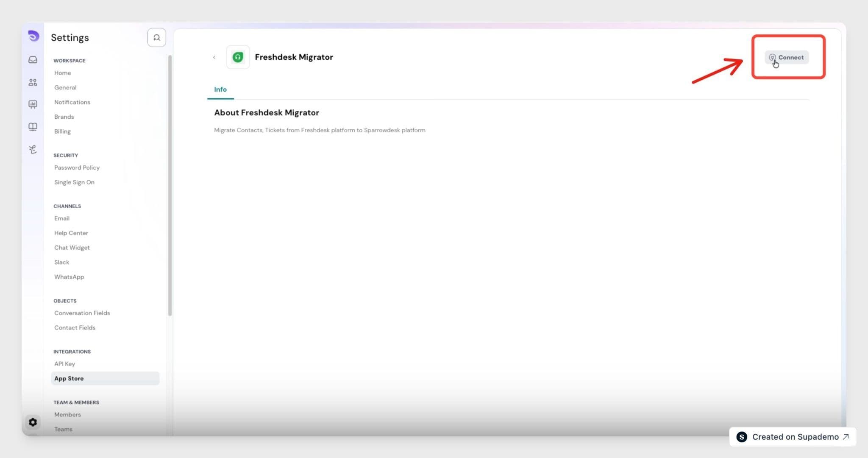Click the search button beside Settings
868x458 pixels.
156,37
